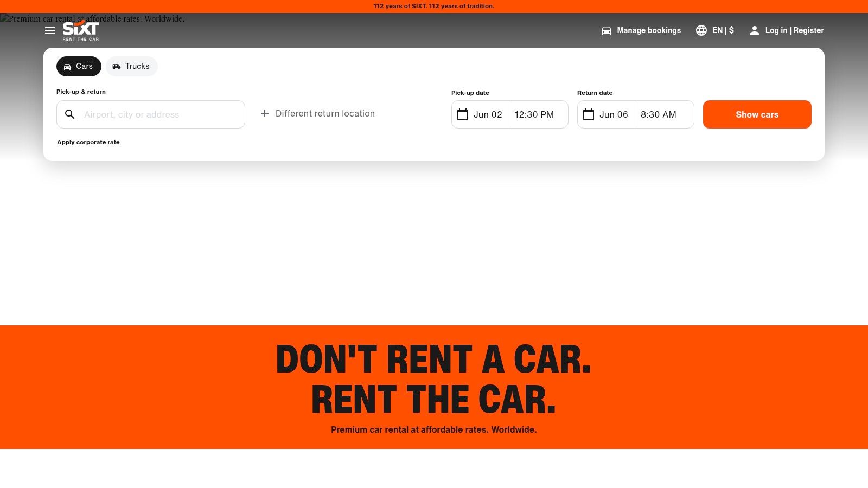Open the return date calendar icon
This screenshot has width=868, height=488.
[589, 114]
